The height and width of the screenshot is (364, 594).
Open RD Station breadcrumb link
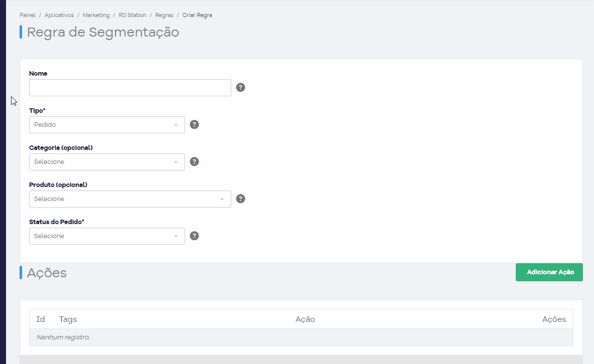pos(132,15)
